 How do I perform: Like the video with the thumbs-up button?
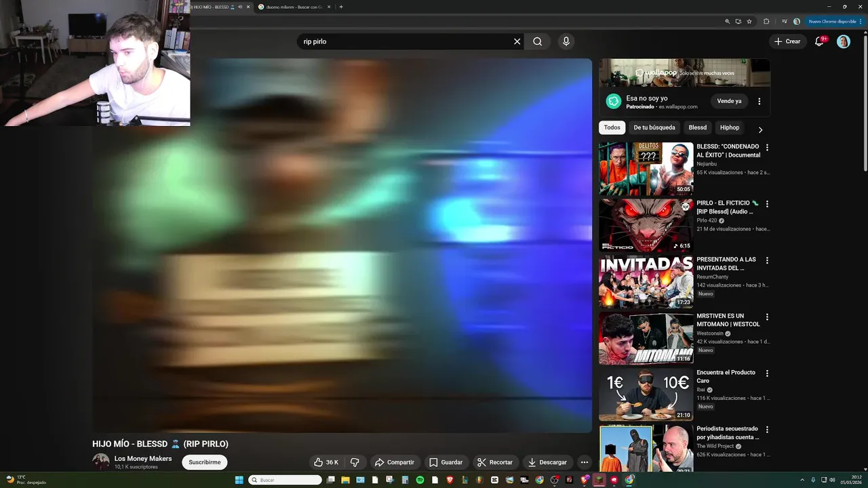325,462
